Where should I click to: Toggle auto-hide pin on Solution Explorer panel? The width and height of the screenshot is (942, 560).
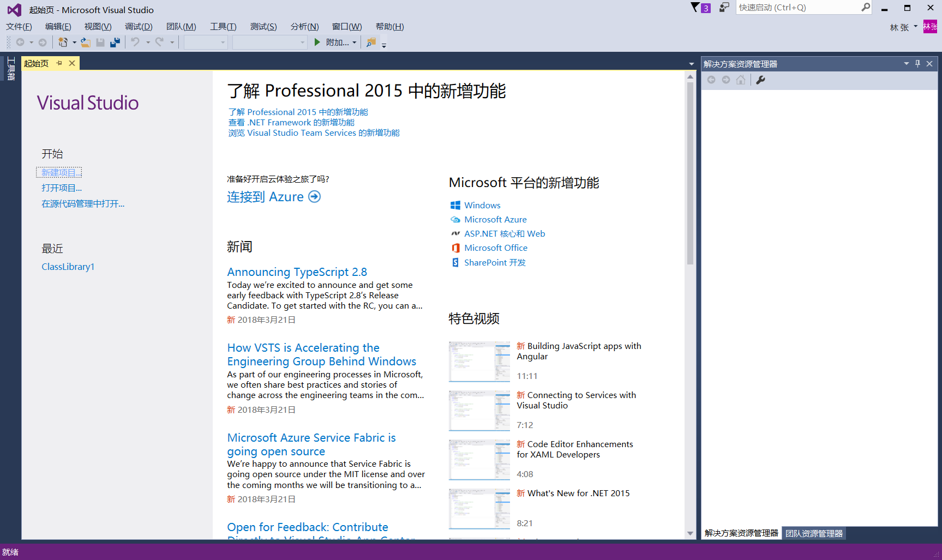[917, 64]
